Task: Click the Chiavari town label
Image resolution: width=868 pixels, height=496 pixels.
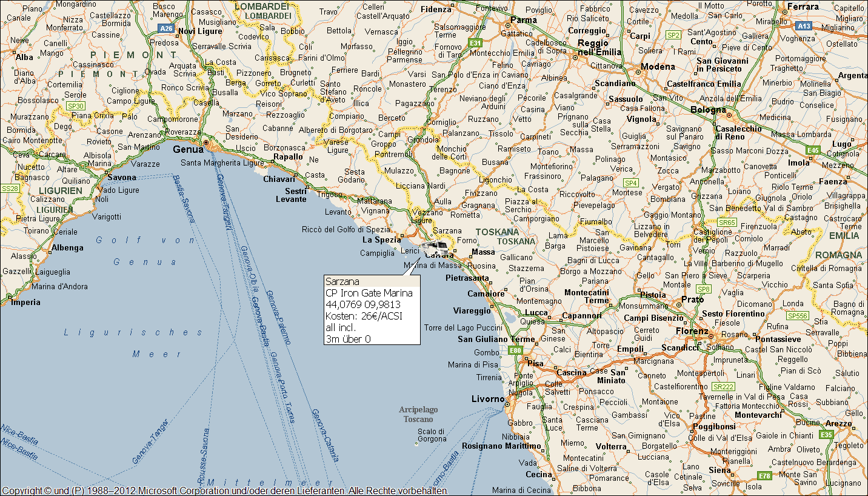Action: (279, 179)
